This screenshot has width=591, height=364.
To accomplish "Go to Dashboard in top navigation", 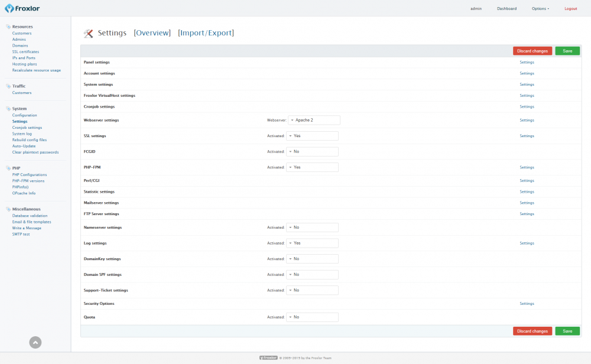I will [506, 9].
